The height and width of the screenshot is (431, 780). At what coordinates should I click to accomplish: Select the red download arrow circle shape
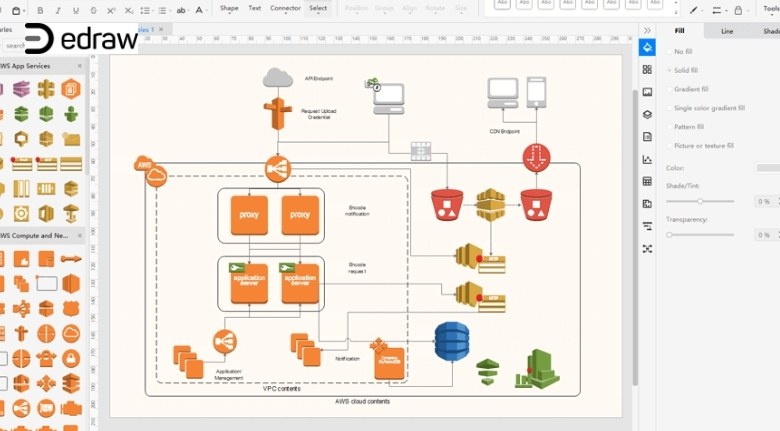pos(536,158)
